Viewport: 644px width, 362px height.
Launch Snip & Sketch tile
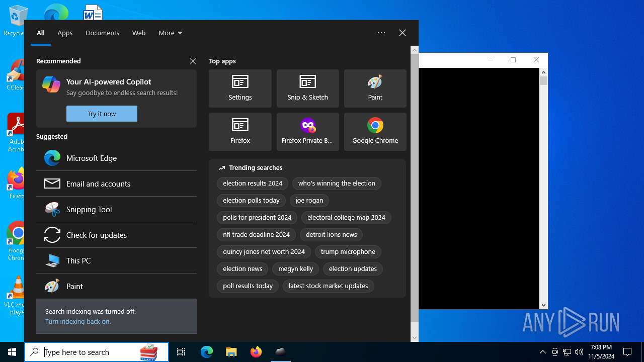(x=307, y=88)
